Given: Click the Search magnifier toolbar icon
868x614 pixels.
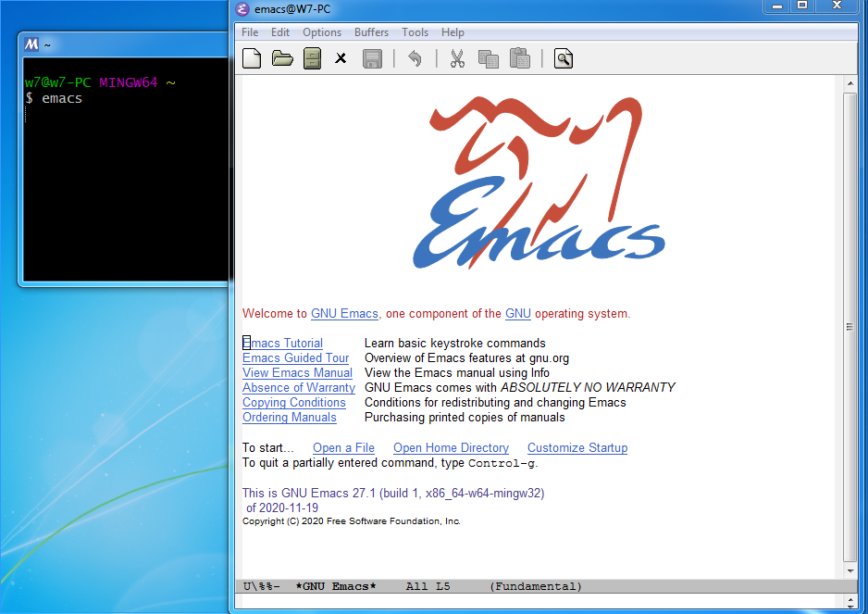Looking at the screenshot, I should click(x=563, y=58).
